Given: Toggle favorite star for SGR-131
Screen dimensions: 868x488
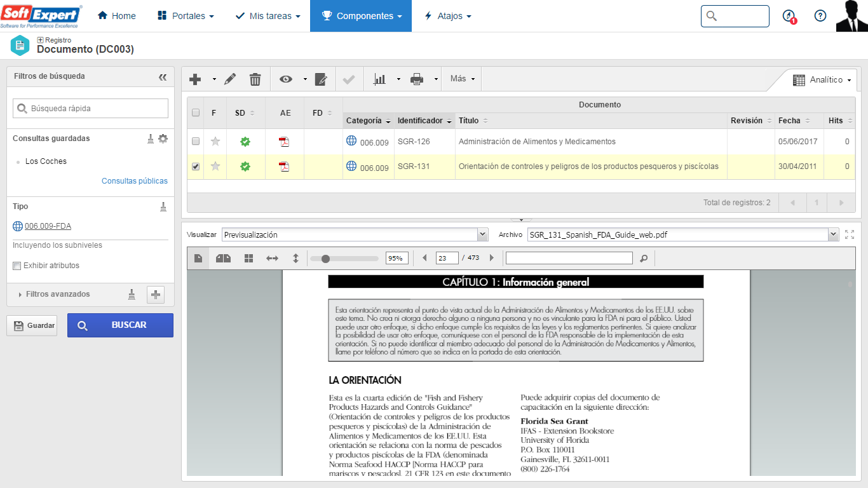Looking at the screenshot, I should point(215,166).
